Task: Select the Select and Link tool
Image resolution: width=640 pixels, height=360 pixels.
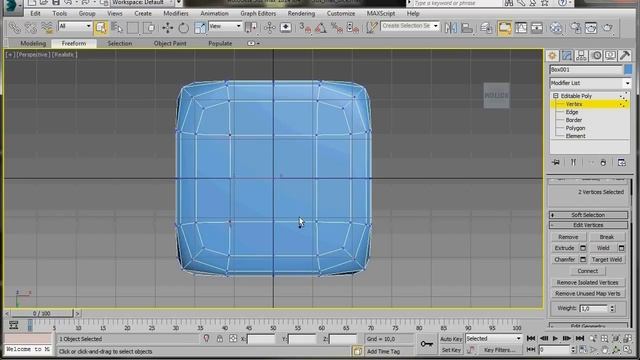Action: (x=15, y=28)
